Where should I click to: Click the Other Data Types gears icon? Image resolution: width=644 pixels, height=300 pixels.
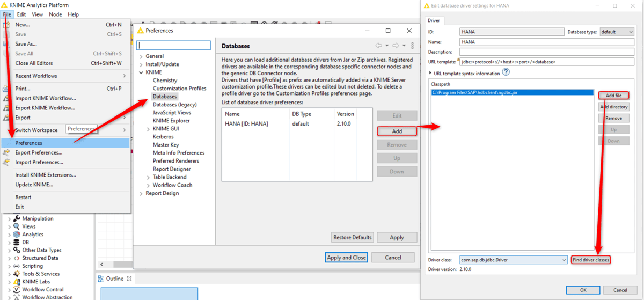17,250
